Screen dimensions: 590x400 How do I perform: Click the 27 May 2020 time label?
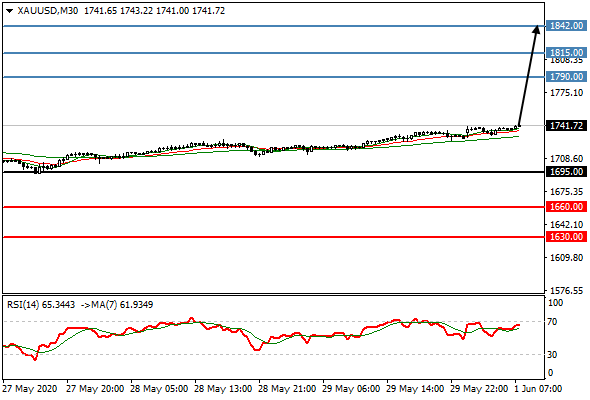[30, 389]
